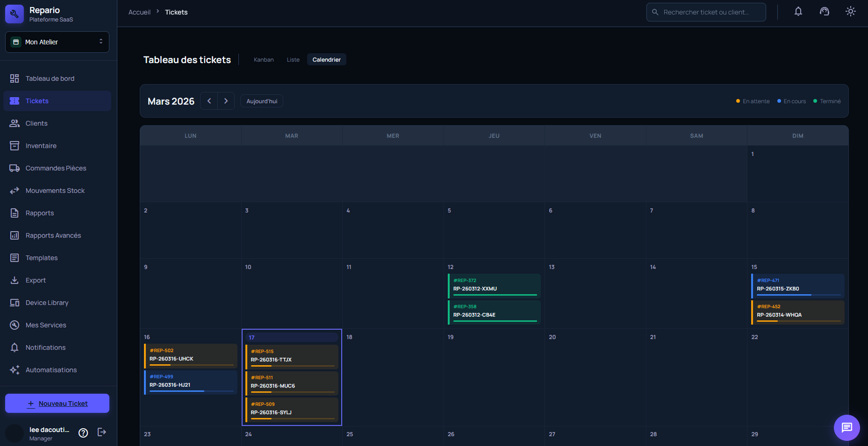The width and height of the screenshot is (868, 446).
Task: Open the support headset icon
Action: tap(824, 11)
